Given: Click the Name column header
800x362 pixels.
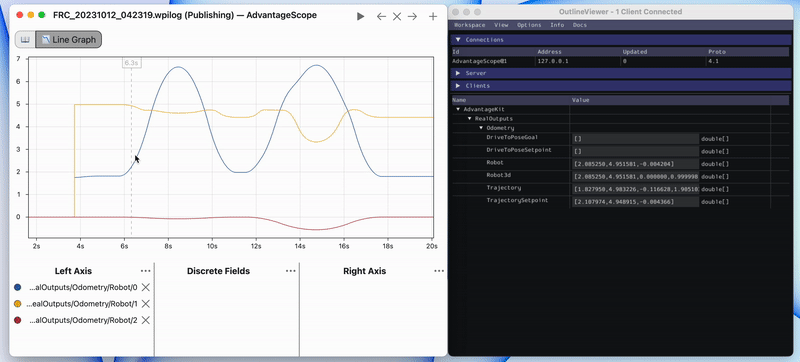Looking at the screenshot, I should 459,100.
